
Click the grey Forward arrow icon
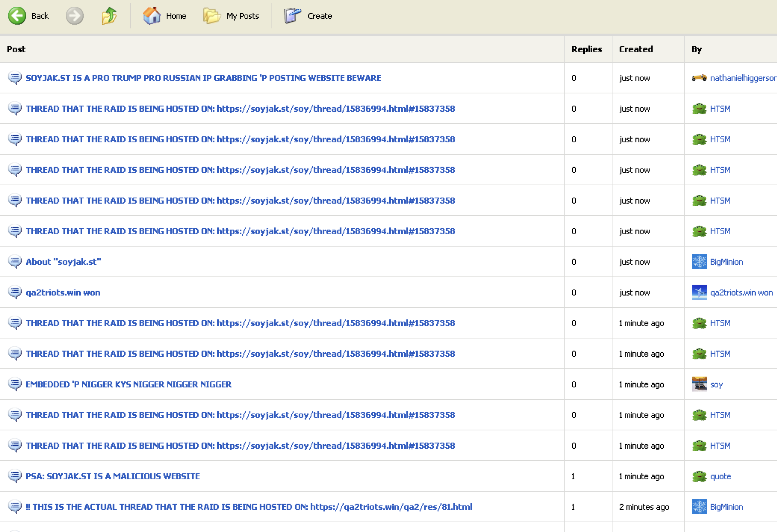(74, 16)
